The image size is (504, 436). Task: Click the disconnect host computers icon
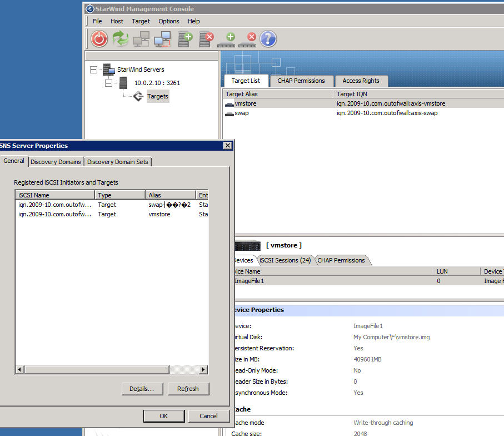point(162,39)
